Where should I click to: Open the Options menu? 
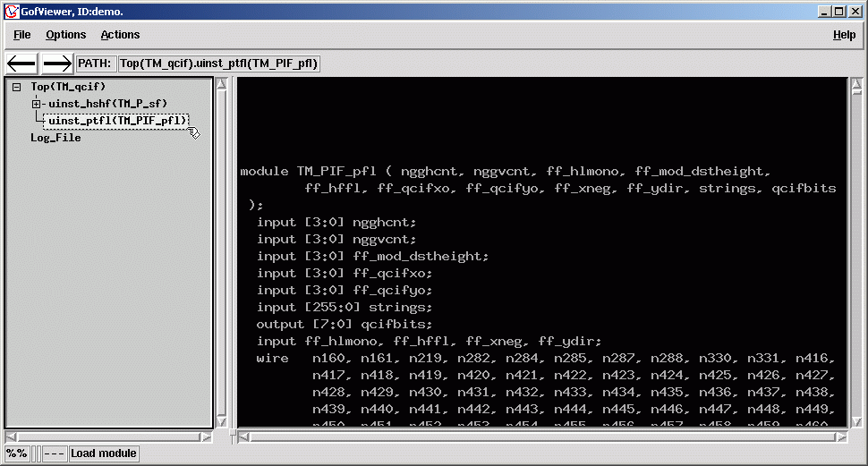(x=66, y=35)
